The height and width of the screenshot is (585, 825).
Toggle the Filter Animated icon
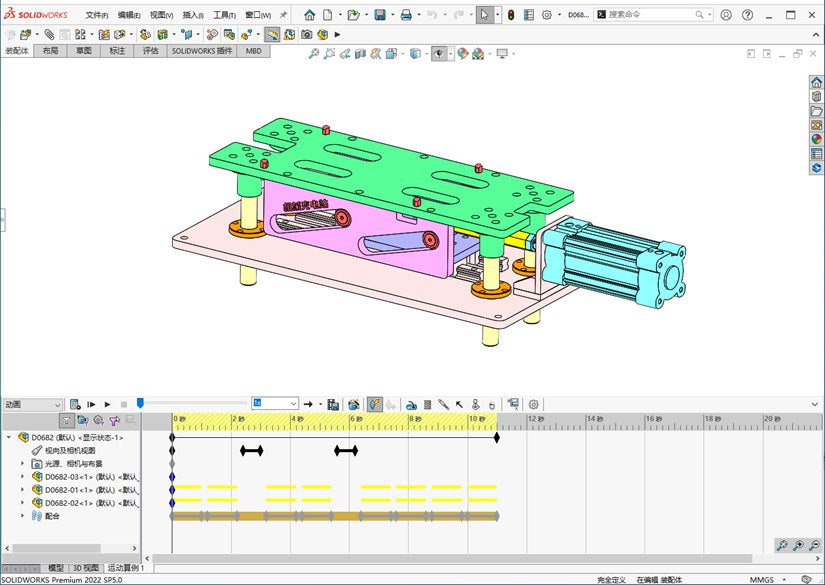tap(83, 420)
